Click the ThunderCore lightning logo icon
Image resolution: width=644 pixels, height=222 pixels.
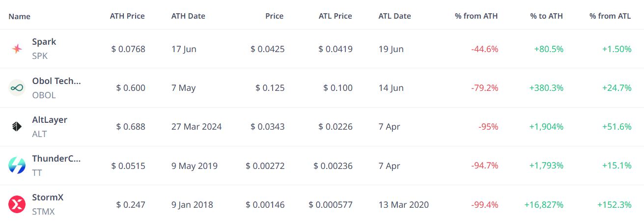(17, 166)
